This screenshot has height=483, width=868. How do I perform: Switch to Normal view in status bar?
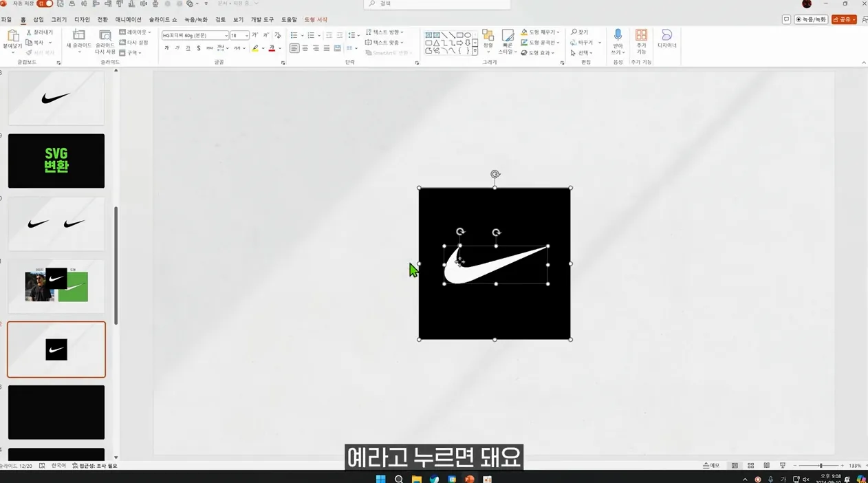[x=735, y=466]
